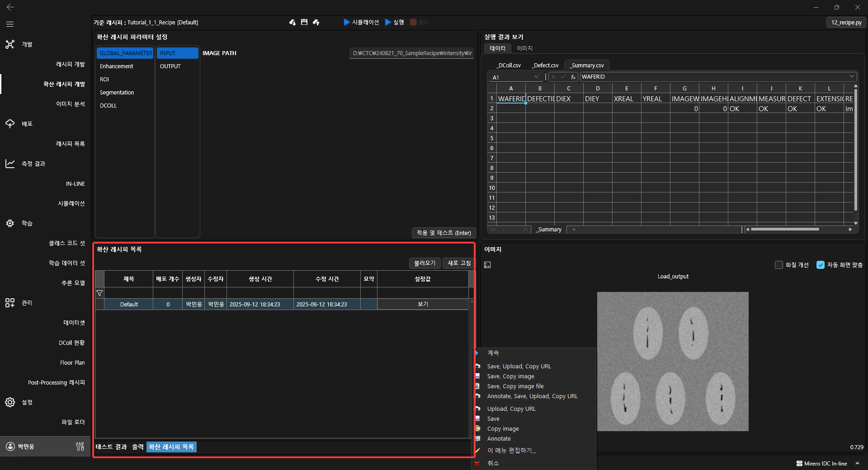This screenshot has height=470, width=868.
Task: Click the cloud download icon in recipe toolbar
Action: 292,22
